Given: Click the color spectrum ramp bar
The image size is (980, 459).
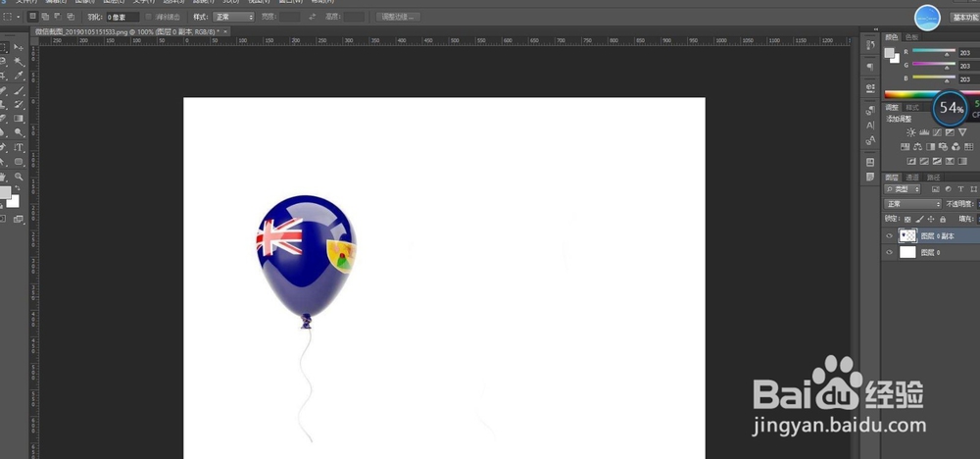Looking at the screenshot, I should (932, 94).
